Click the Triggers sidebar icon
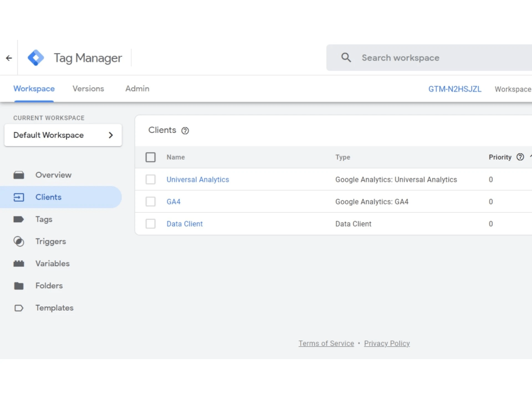The width and height of the screenshot is (532, 399). tap(19, 241)
